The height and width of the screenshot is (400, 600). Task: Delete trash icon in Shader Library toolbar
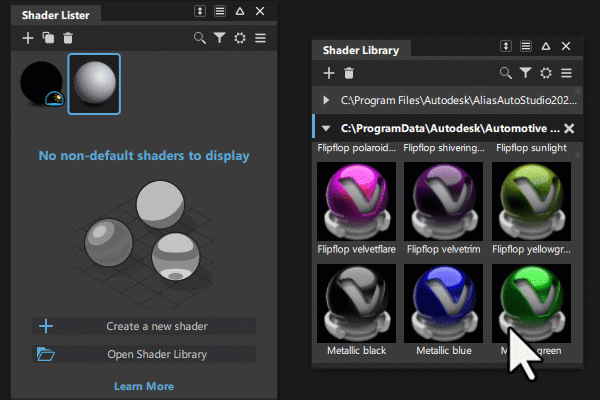point(349,73)
